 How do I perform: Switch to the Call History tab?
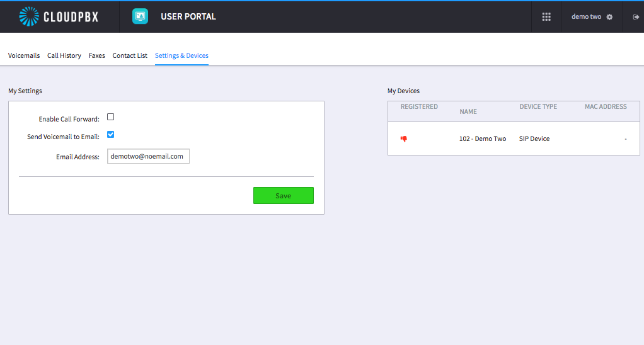point(64,55)
